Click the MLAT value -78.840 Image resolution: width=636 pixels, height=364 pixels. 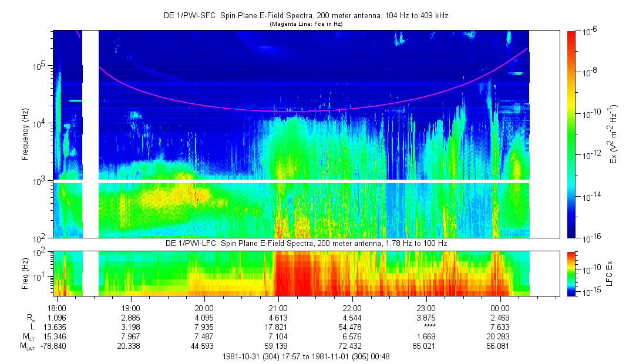53,346
